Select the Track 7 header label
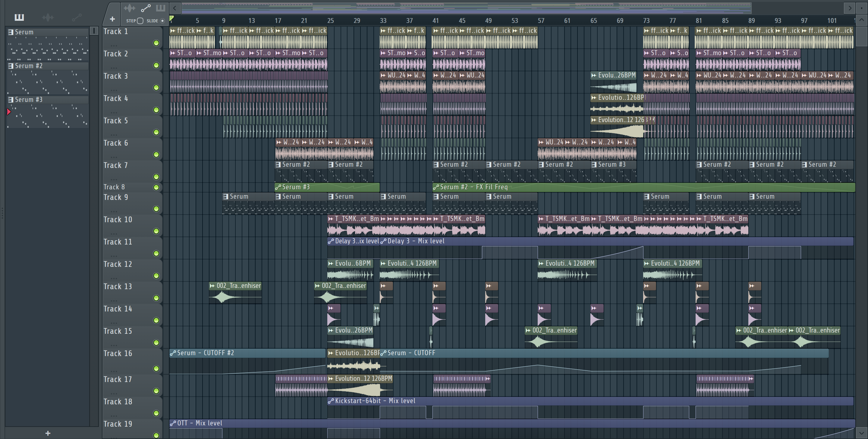868x439 pixels. point(115,166)
